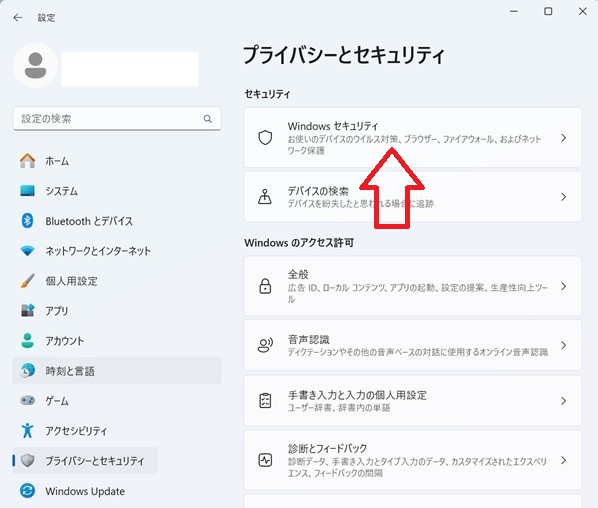Click the アプリ icon in the sidebar

coord(27,310)
